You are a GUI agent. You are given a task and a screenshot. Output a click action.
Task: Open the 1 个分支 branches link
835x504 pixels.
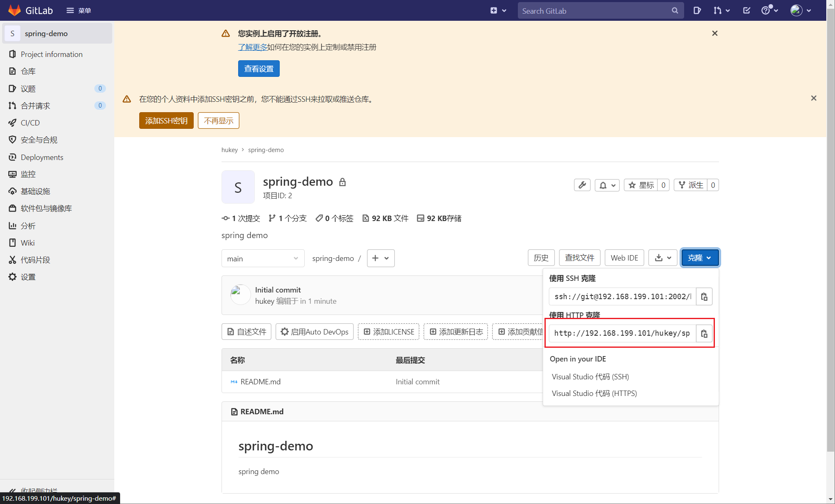click(288, 218)
